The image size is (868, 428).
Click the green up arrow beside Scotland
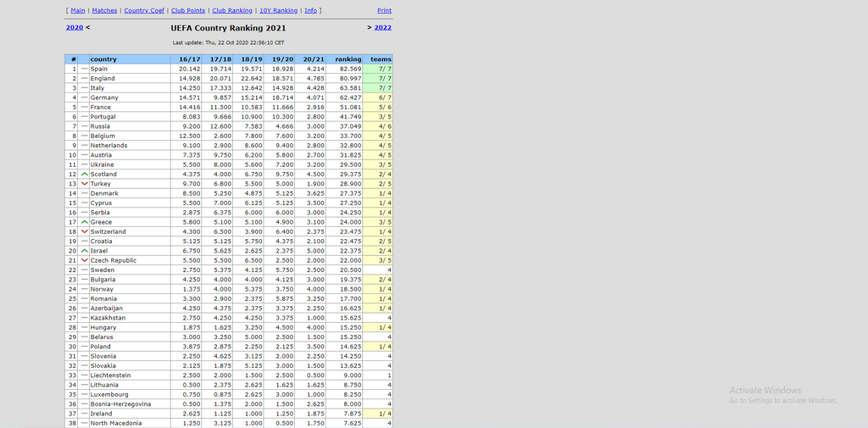click(x=84, y=174)
